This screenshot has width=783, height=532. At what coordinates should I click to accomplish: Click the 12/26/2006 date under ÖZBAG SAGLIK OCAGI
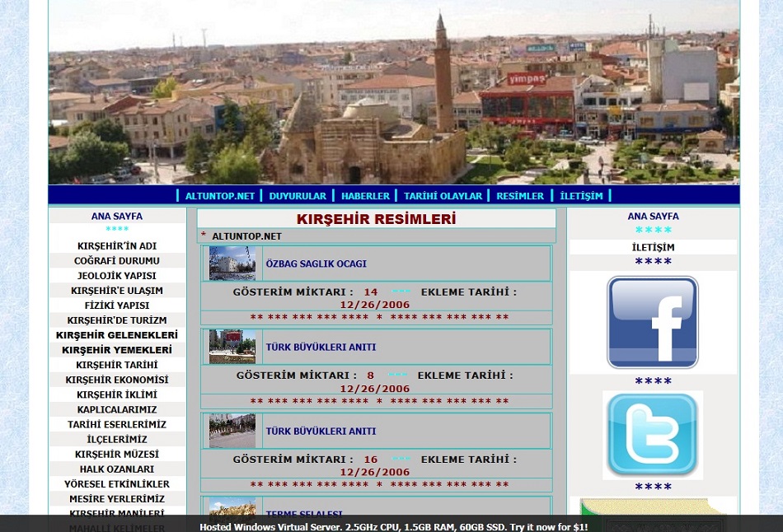pos(375,305)
